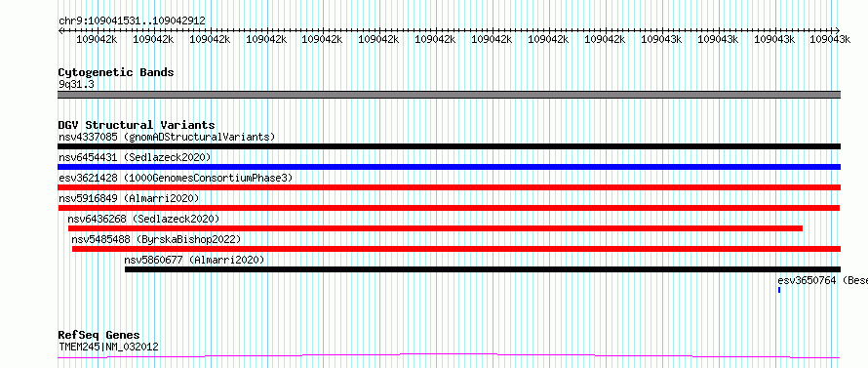Image resolution: width=868 pixels, height=368 pixels.
Task: Select the magenta TMEM245 gene line
Action: [x=449, y=355]
